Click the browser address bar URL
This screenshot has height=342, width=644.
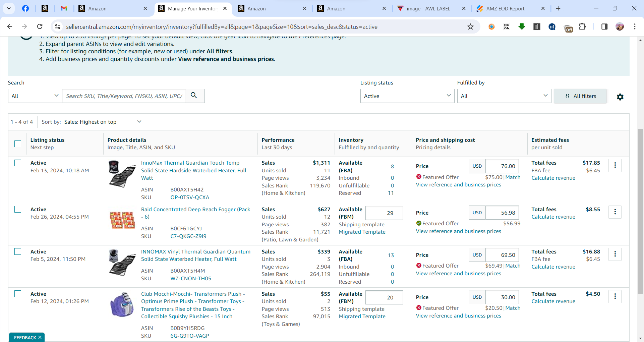(x=222, y=26)
